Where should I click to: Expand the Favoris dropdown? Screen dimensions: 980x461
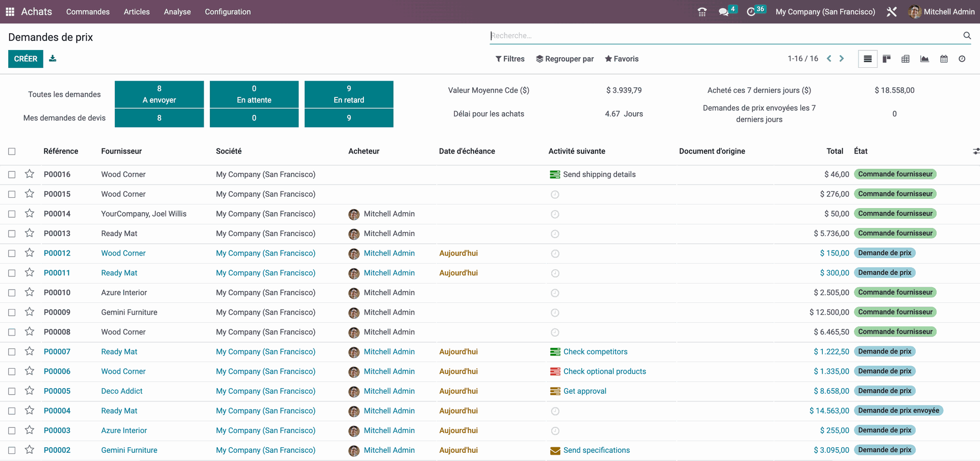coord(622,59)
